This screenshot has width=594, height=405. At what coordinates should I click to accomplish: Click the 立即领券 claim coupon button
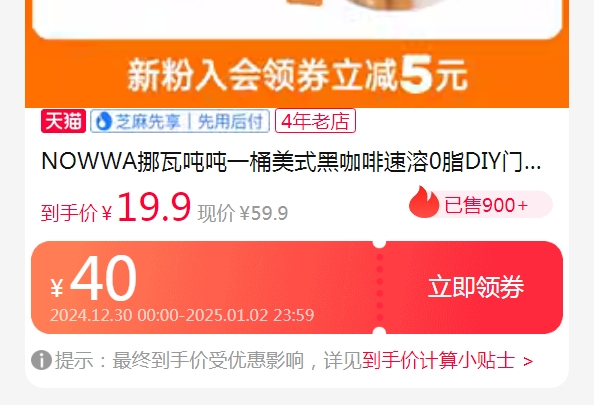(x=476, y=287)
